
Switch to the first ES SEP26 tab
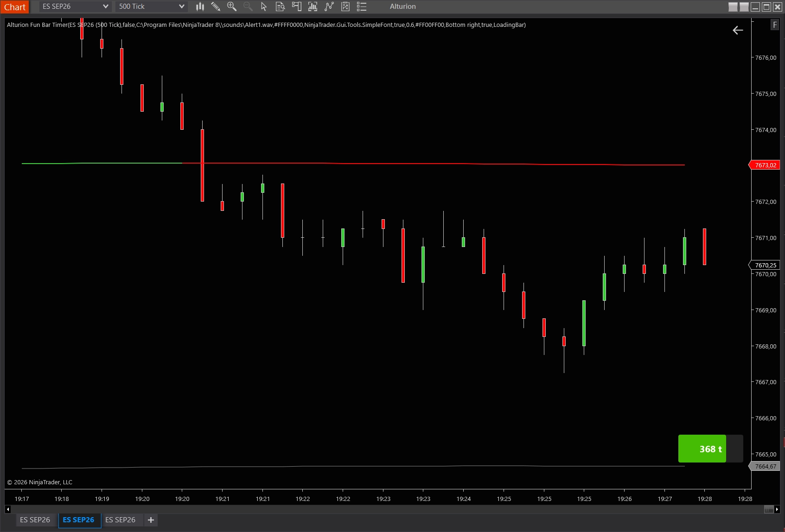coord(35,520)
